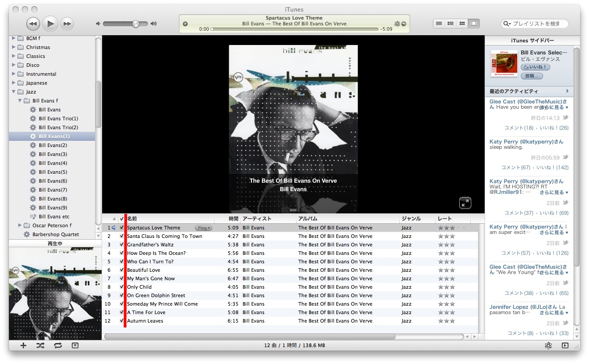
Task: Click the playback progress bar
Action: coord(295,29)
